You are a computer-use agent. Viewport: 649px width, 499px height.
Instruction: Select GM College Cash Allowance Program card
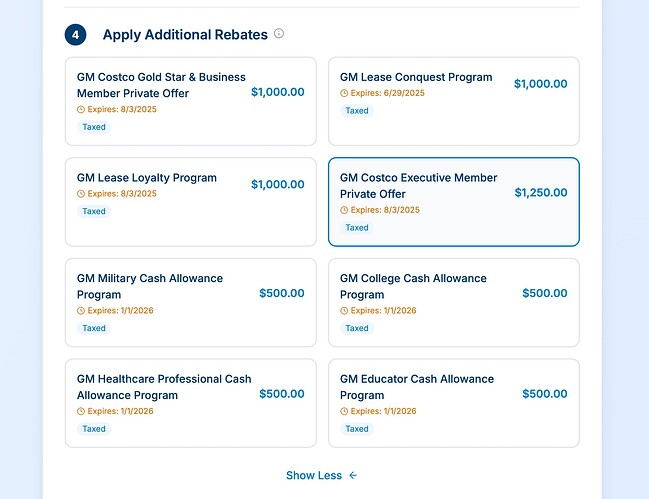[454, 302]
